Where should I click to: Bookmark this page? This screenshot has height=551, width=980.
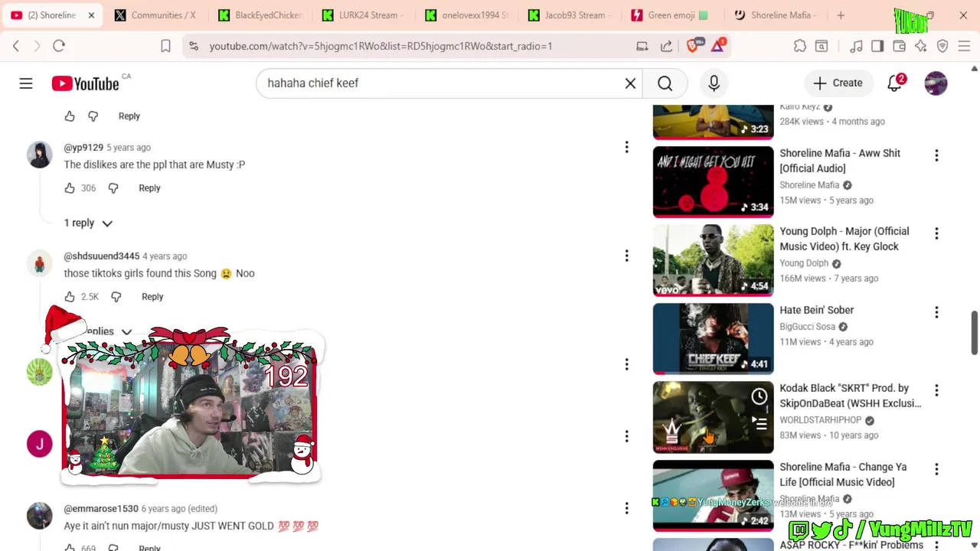(165, 46)
